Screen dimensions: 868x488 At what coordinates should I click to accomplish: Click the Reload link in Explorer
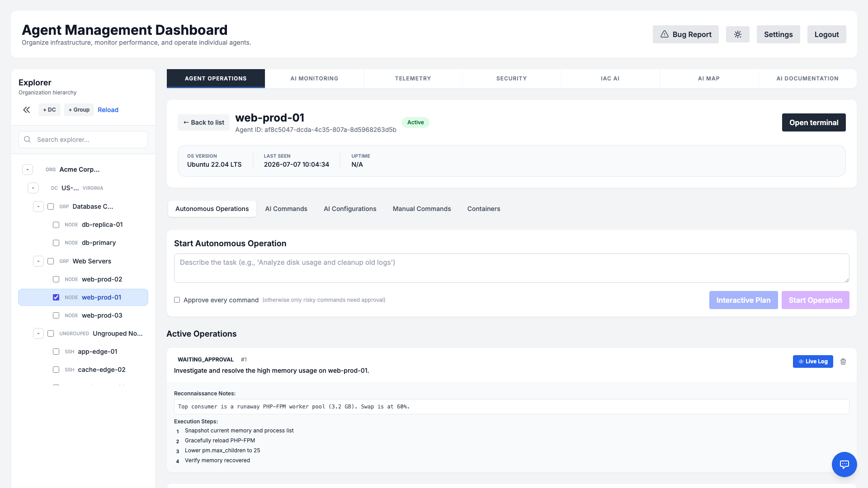click(x=108, y=110)
